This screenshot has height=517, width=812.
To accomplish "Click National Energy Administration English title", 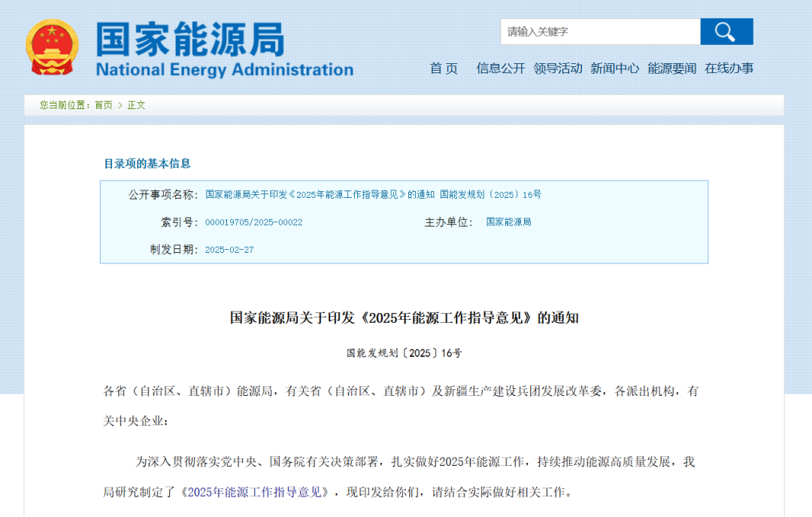I will point(225,69).
